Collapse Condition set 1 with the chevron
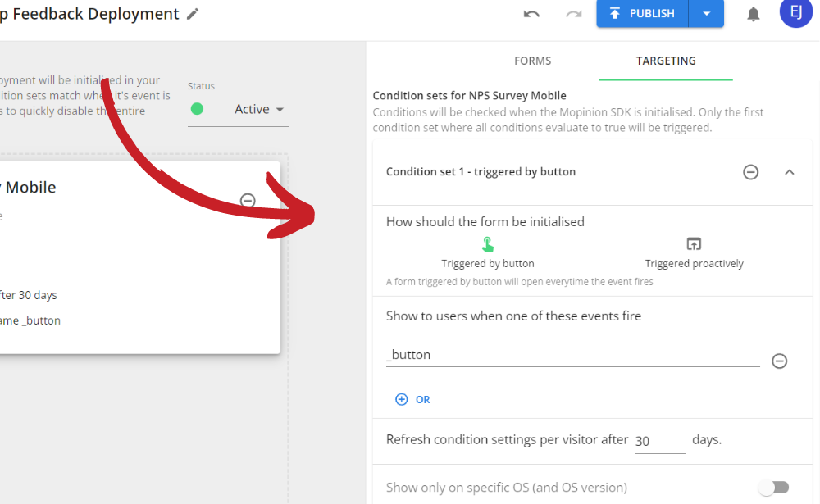Screen dimensions: 820x504 (x=790, y=172)
